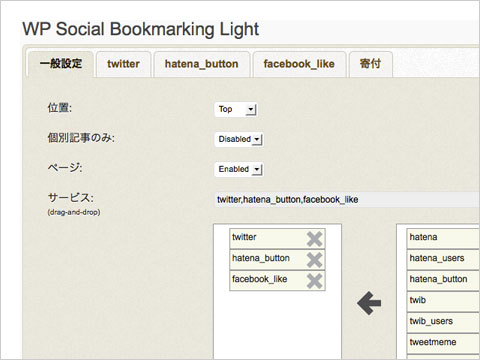
Task: Click the ページ label
Action: 65,167
